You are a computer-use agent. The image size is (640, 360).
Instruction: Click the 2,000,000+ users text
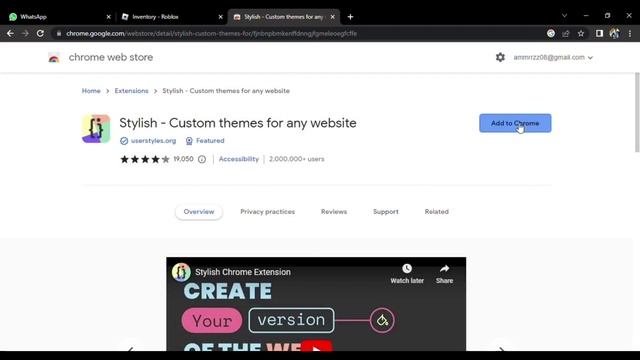[x=296, y=159]
